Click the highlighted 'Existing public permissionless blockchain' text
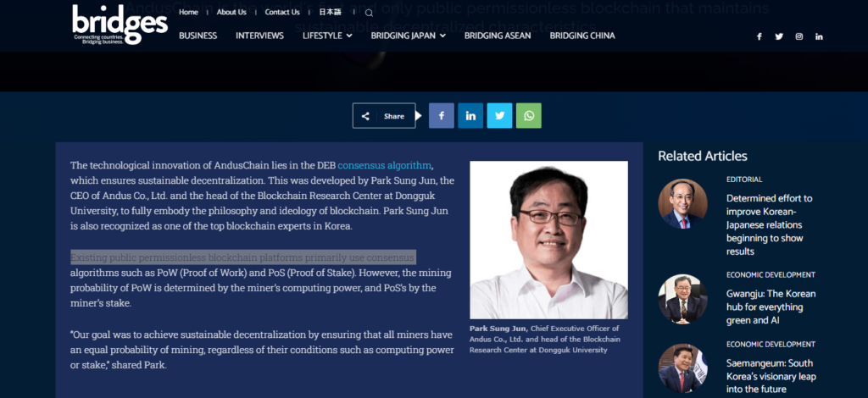The width and height of the screenshot is (868, 398). [243, 257]
